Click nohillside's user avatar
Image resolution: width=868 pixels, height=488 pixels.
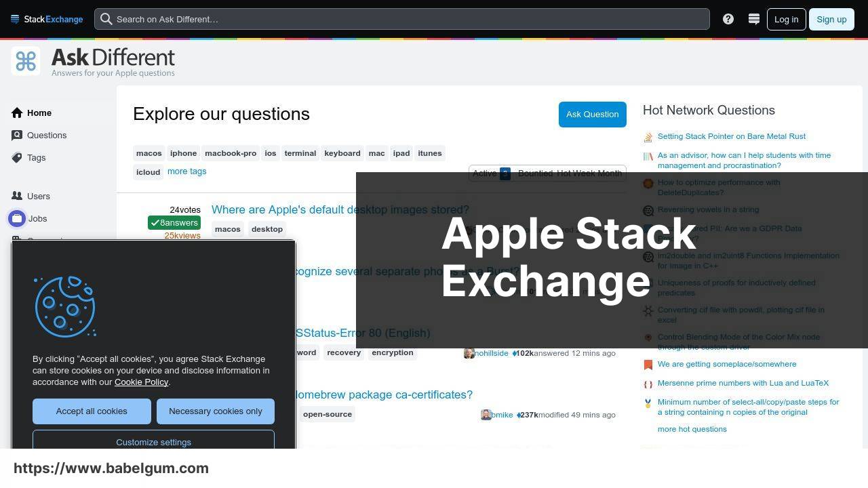pos(469,353)
